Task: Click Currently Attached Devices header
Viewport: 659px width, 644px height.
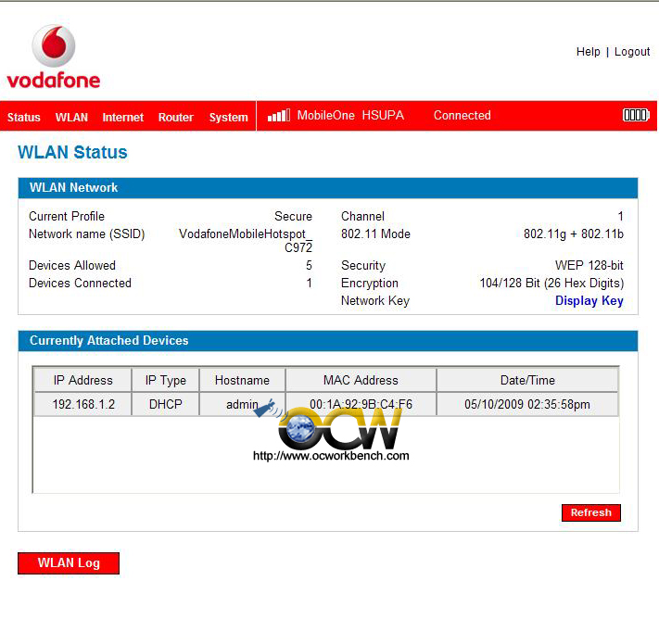Action: click(x=328, y=341)
